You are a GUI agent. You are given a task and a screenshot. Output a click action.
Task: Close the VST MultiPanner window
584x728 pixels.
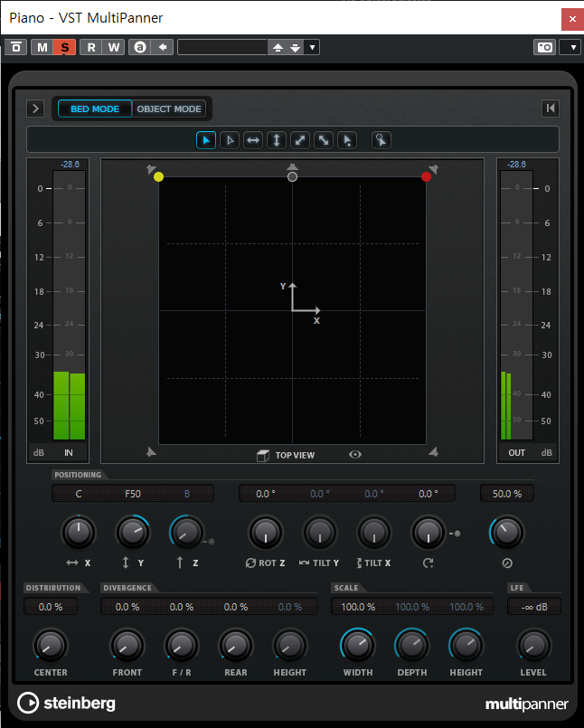click(x=572, y=19)
